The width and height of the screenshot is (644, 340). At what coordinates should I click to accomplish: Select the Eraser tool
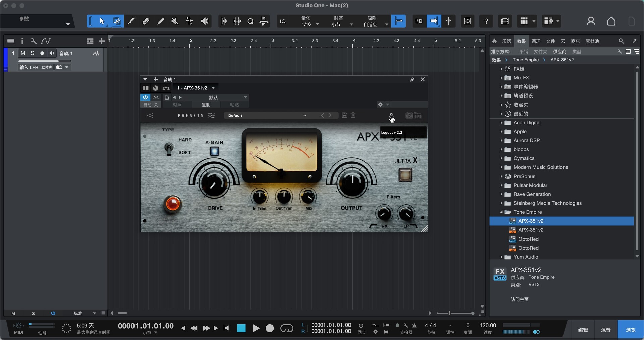tap(146, 21)
